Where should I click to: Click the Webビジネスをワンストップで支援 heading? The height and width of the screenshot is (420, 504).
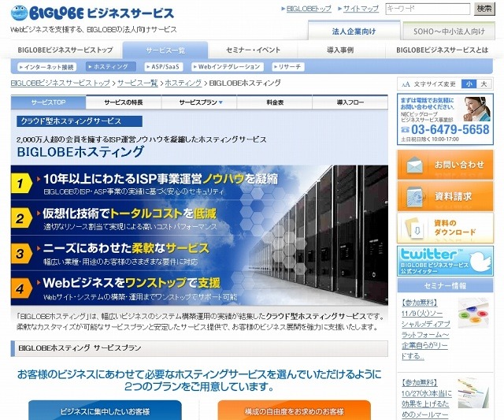pos(132,283)
